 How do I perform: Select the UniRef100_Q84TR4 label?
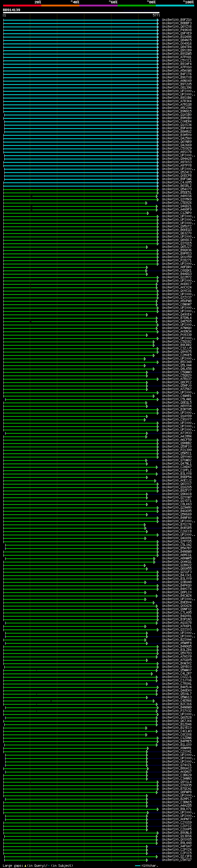(177, 47)
